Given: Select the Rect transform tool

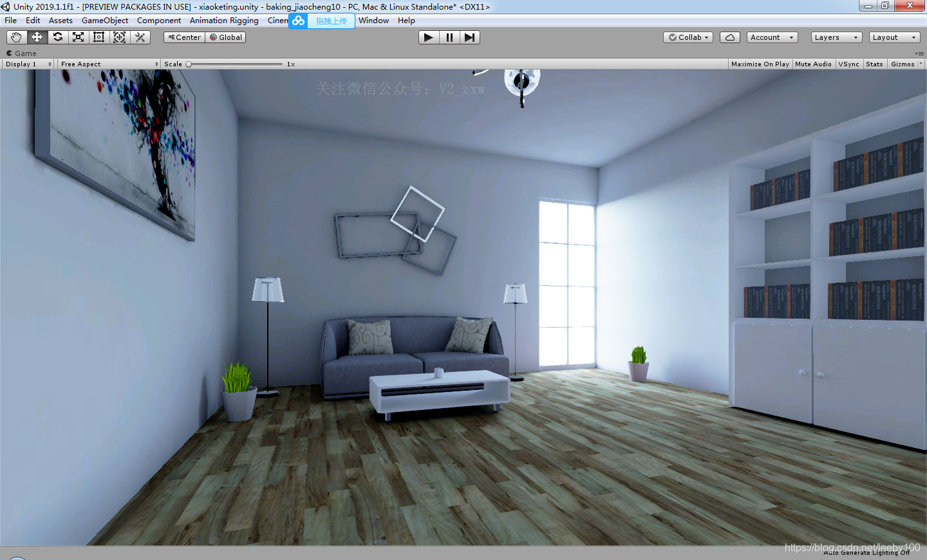Looking at the screenshot, I should pyautogui.click(x=98, y=37).
